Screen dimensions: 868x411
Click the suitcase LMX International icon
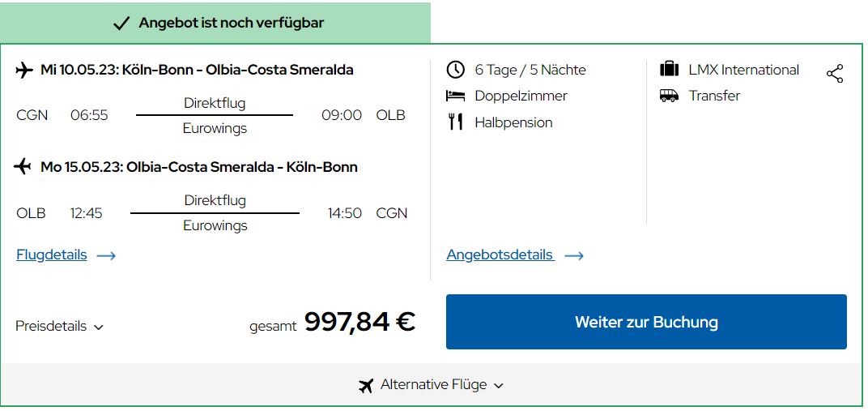coord(669,69)
